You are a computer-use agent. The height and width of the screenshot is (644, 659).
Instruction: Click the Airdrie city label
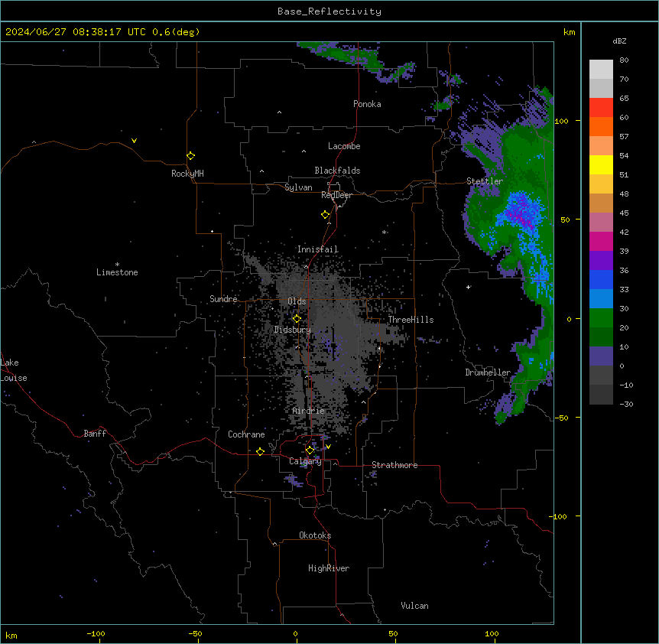(309, 411)
